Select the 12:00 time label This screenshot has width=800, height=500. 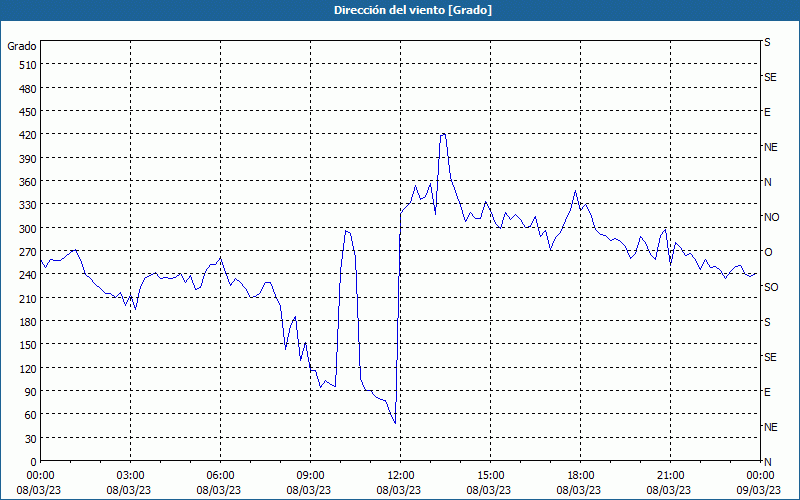point(401,476)
